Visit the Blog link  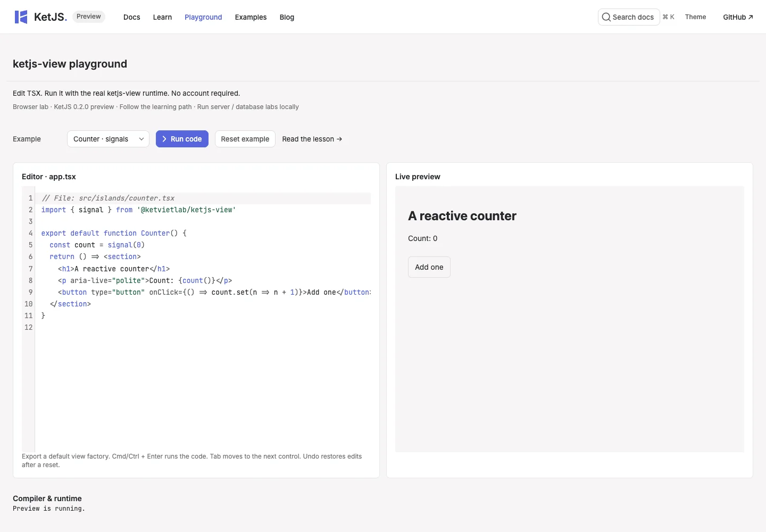pyautogui.click(x=287, y=17)
